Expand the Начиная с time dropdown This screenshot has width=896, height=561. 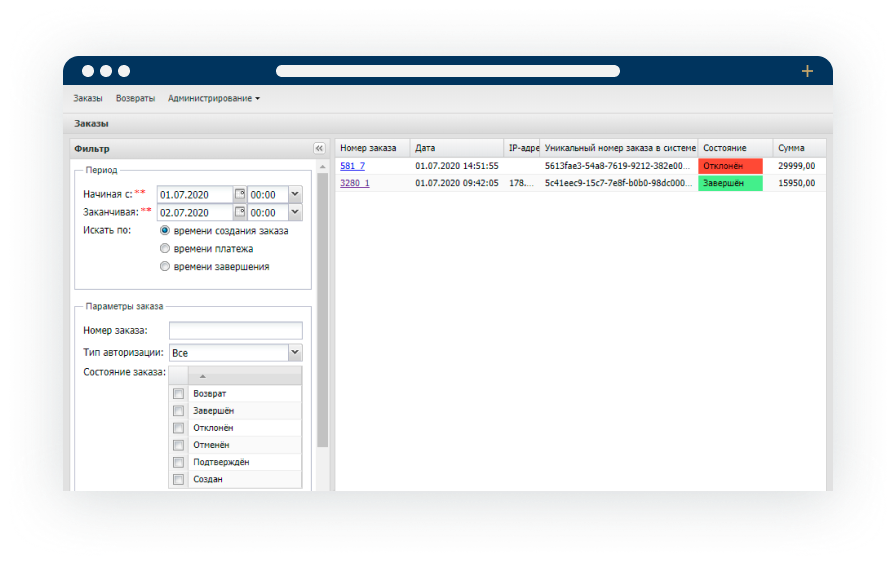(295, 195)
